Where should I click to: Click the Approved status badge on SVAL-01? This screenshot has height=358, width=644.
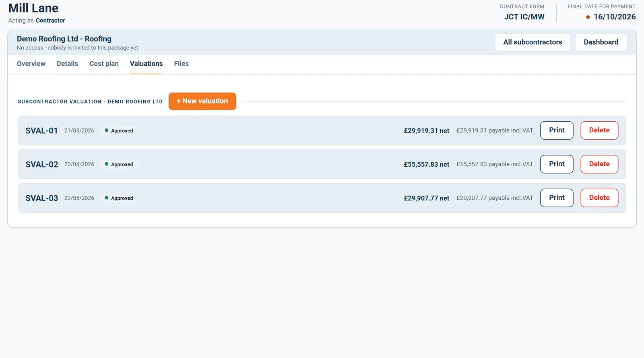[119, 131]
